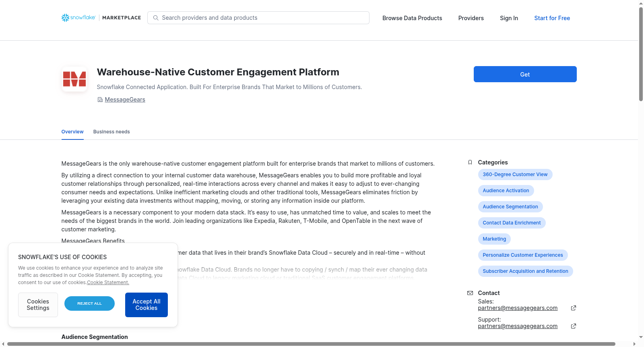The width and height of the screenshot is (644, 347).
Task: Click the provider building icon beside MessageGears
Action: (x=100, y=100)
